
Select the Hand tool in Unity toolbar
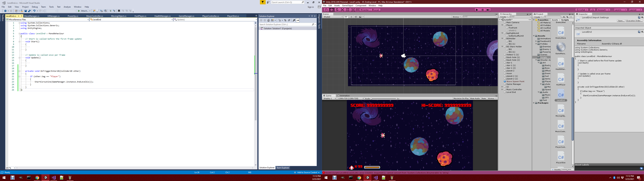(x=326, y=10)
